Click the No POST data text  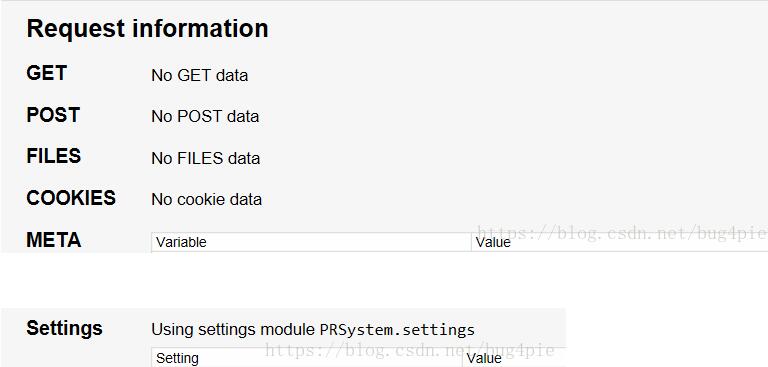click(205, 117)
